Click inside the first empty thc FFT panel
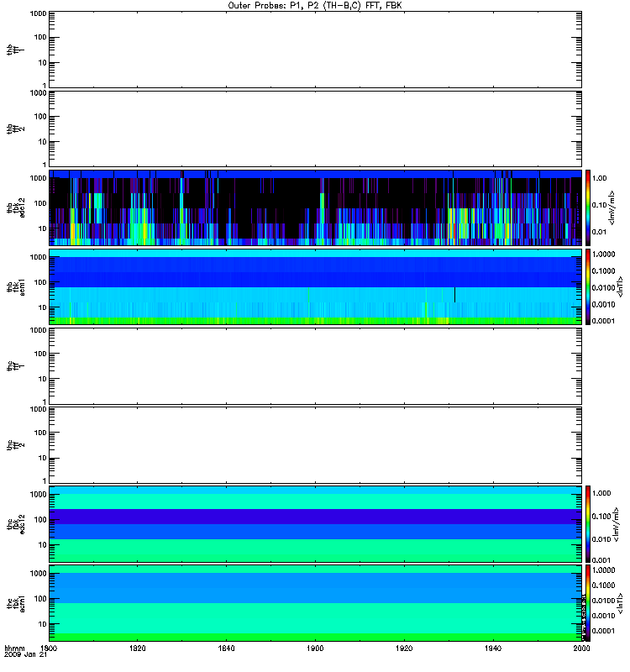630x672 pixels. coord(315,365)
